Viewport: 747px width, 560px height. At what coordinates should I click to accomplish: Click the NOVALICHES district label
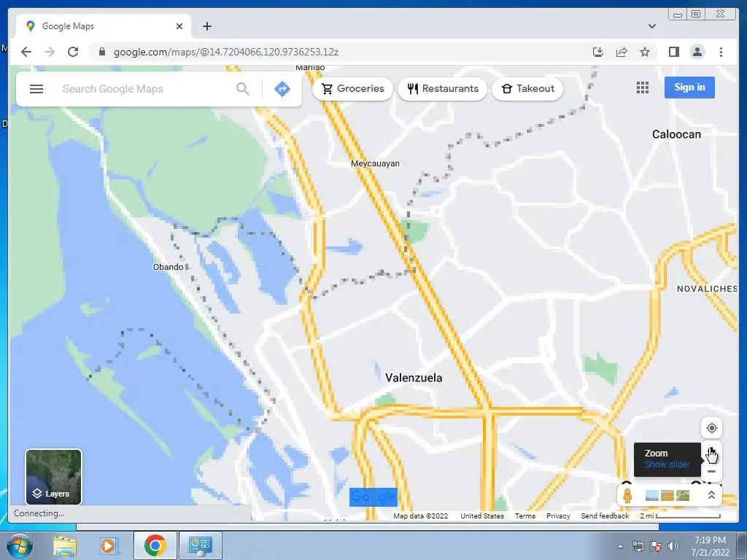pyautogui.click(x=707, y=289)
